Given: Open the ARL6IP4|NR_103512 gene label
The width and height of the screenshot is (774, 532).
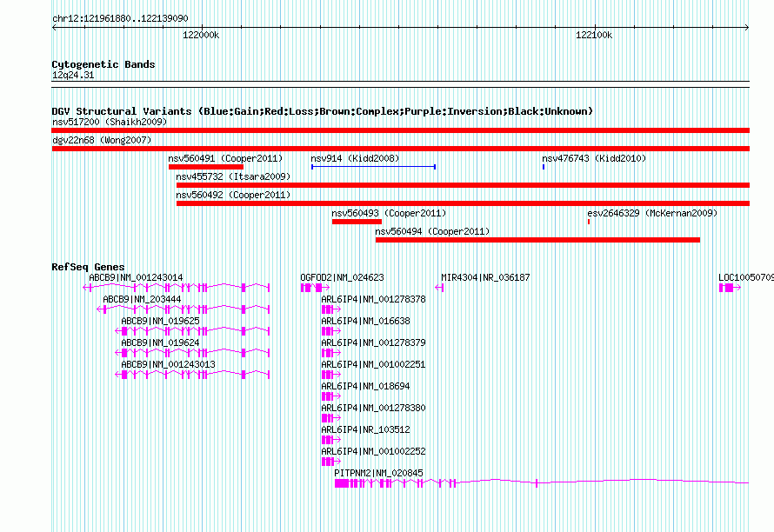Looking at the screenshot, I should pyautogui.click(x=365, y=429).
